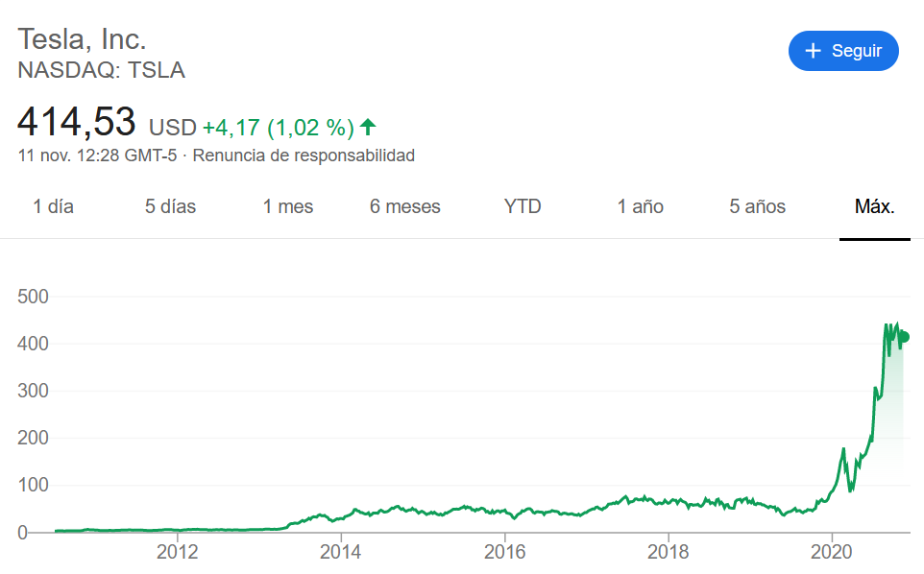Switch to the 1 día tab
This screenshot has height=574, width=924.
tap(53, 206)
